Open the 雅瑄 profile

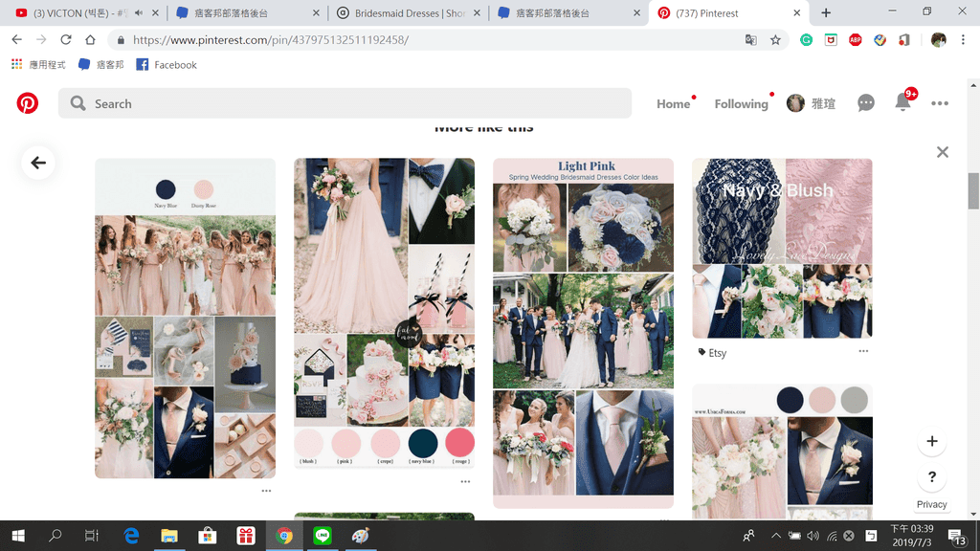point(812,103)
